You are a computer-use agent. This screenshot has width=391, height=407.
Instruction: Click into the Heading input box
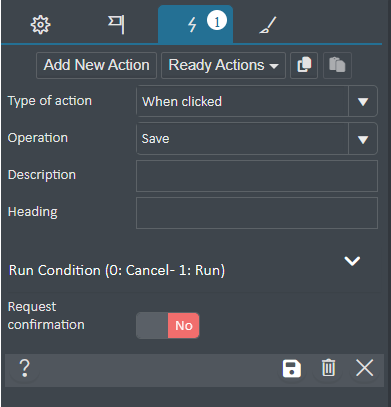point(257,213)
